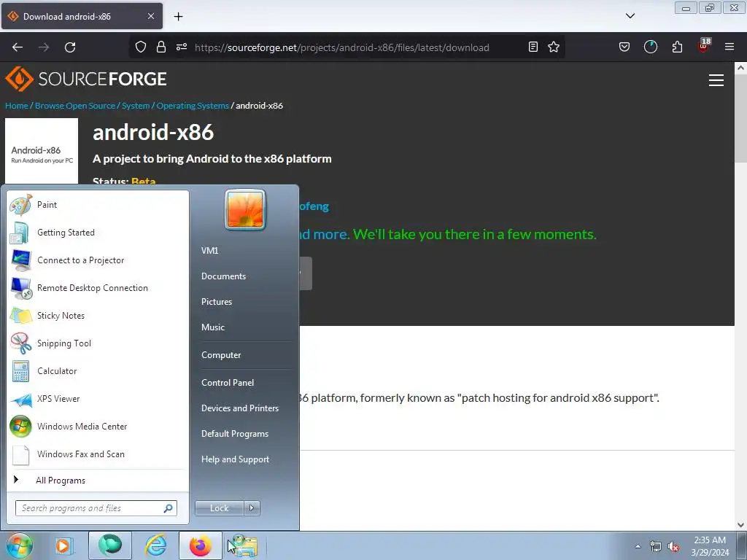
Task: Go back in Firefox
Action: pyautogui.click(x=18, y=47)
